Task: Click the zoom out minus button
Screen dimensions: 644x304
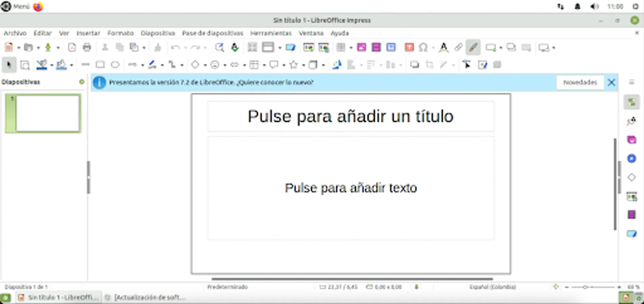Action: coord(567,287)
